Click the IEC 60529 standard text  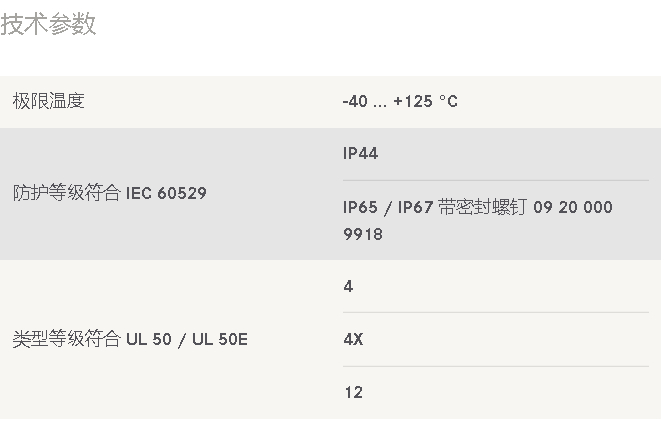[x=166, y=194]
